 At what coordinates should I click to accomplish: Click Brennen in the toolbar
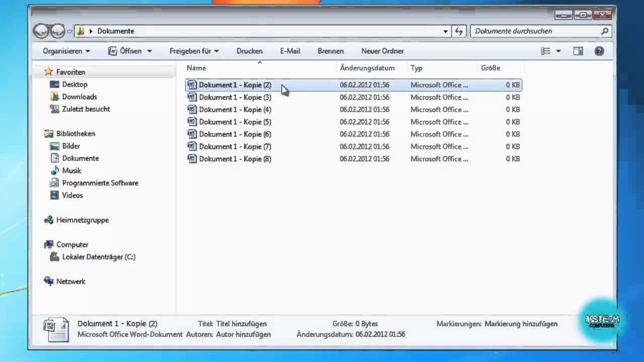pyautogui.click(x=331, y=51)
